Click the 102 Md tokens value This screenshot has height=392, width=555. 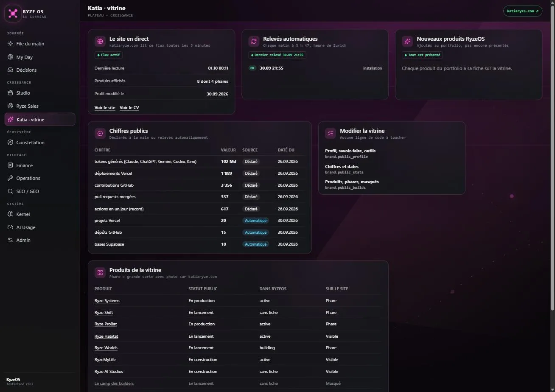(228, 162)
